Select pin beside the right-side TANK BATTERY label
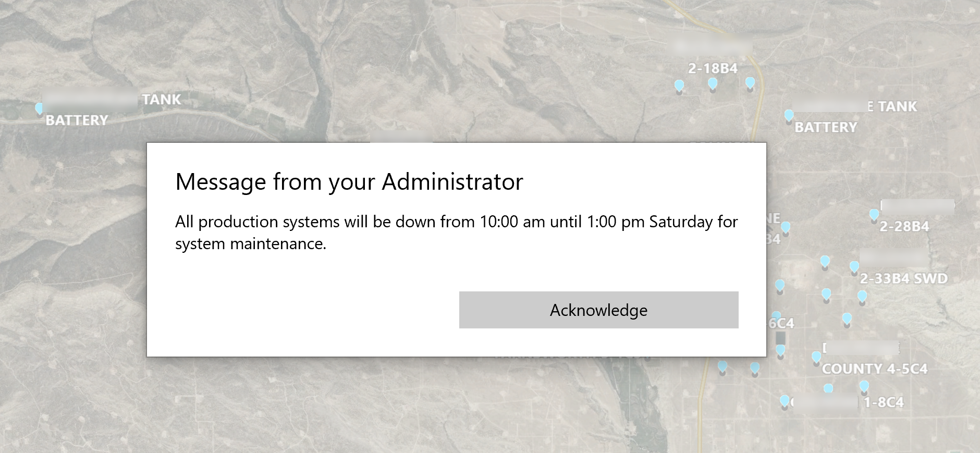The height and width of the screenshot is (453, 980). point(789,115)
